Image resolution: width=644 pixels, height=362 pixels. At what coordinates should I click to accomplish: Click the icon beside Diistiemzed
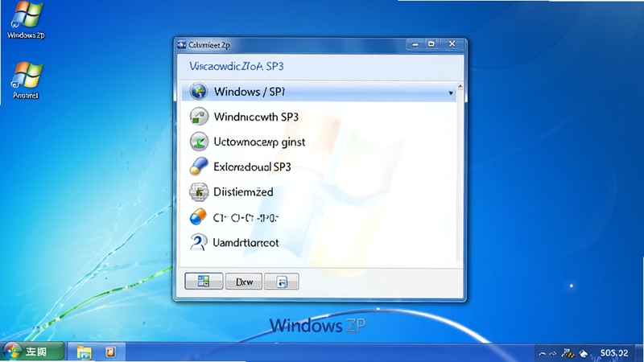coord(199,191)
